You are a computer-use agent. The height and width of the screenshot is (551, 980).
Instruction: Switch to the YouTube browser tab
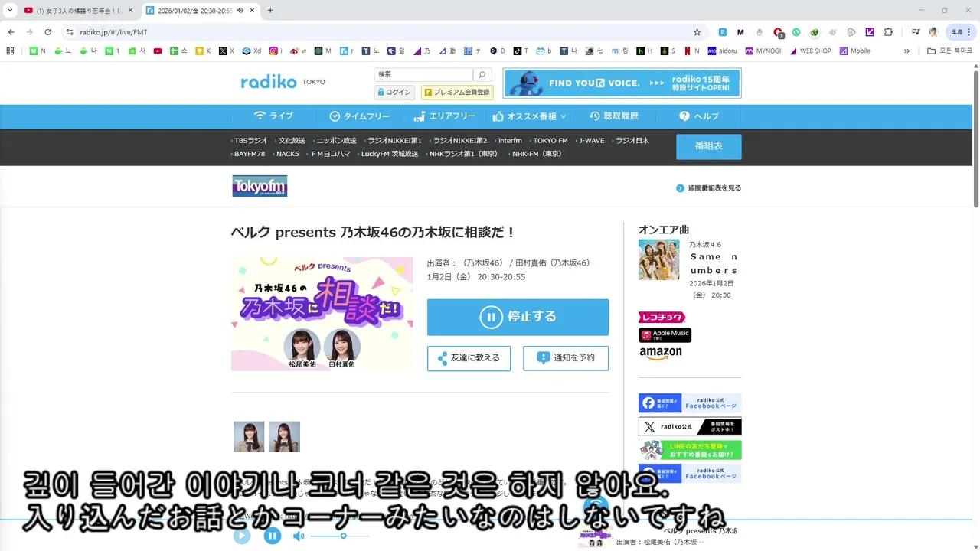coord(80,11)
